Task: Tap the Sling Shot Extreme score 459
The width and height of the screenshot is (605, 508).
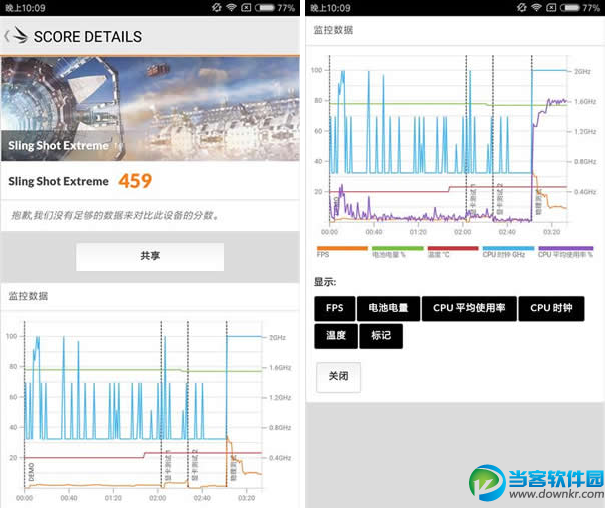Action: pos(135,181)
